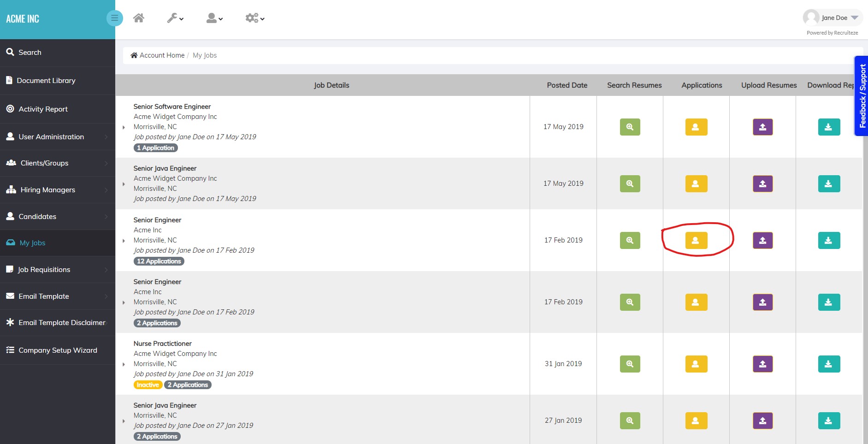Screen dimensions: 868x444
Task: Open Document Library from the sidebar
Action: [46, 81]
